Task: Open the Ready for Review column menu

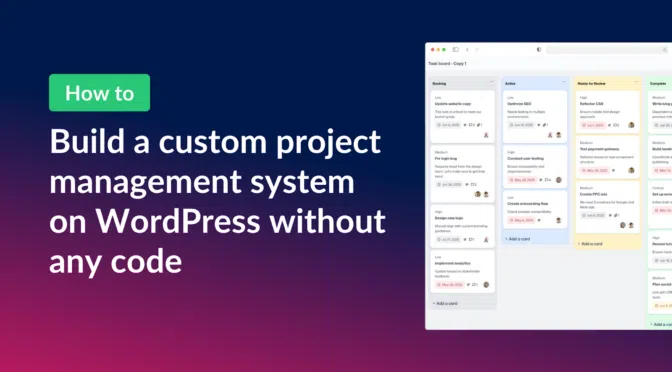Action: (x=636, y=81)
